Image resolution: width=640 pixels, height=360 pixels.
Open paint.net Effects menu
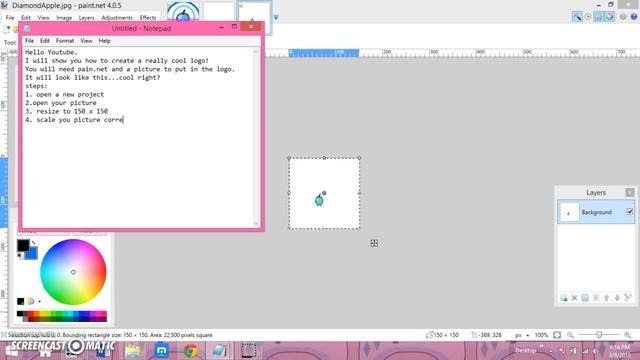[148, 18]
